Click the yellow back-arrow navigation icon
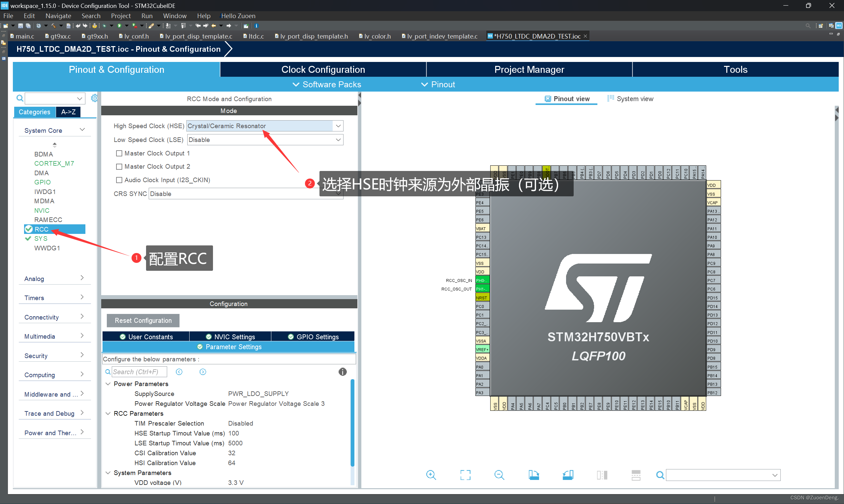The image size is (844, 504). tap(214, 26)
